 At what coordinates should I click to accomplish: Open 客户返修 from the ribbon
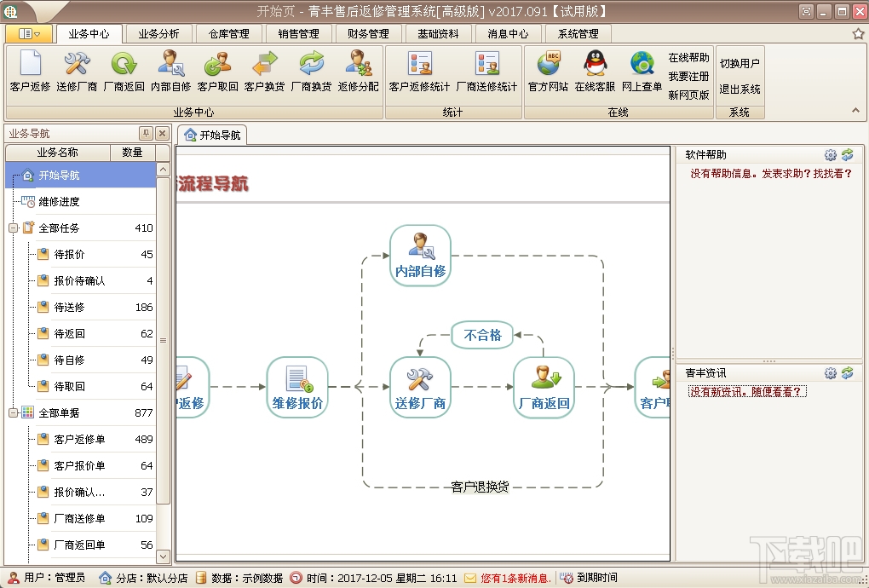(x=30, y=71)
